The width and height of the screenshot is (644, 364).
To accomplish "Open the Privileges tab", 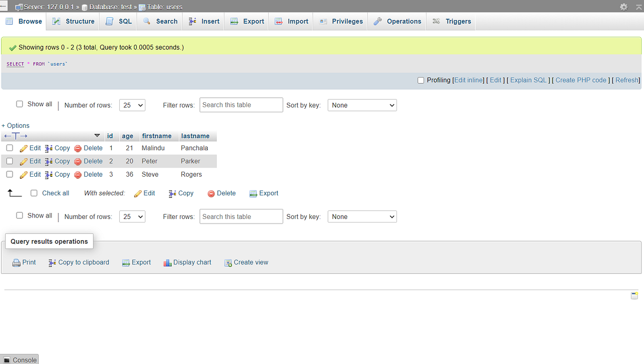I will [x=340, y=21].
